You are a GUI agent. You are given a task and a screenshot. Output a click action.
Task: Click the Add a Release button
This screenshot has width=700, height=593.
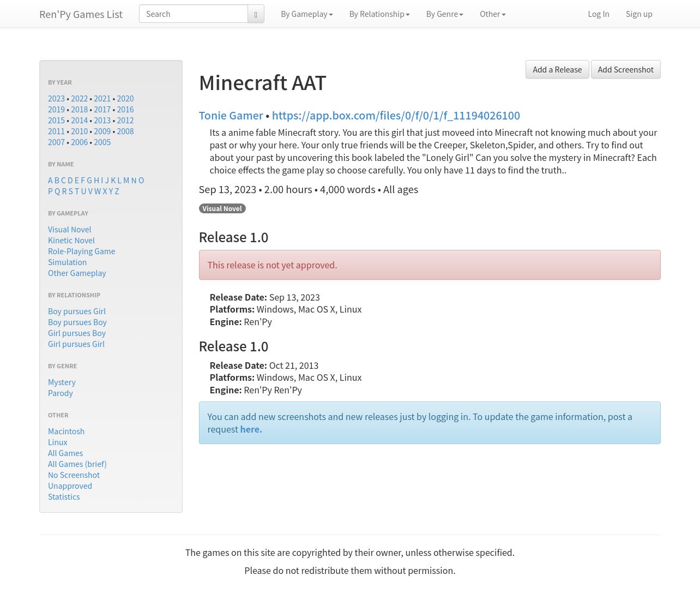click(x=557, y=69)
